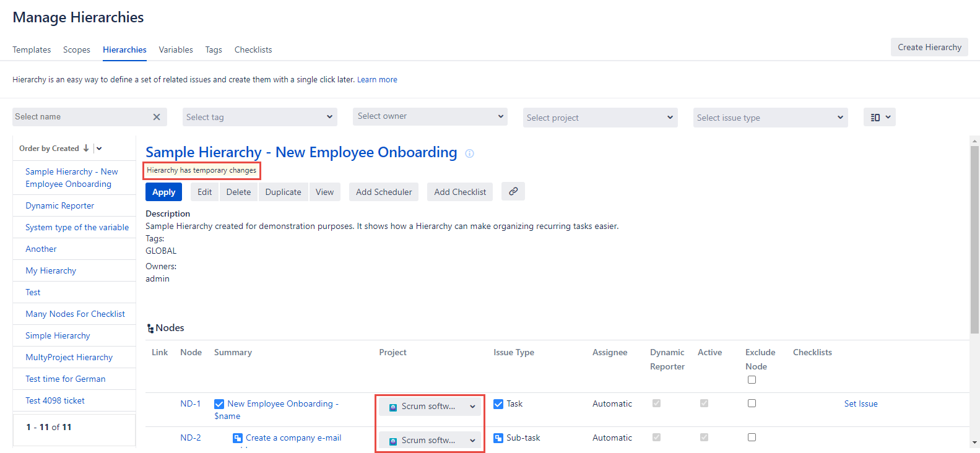Switch to the Templates tab
Image resolution: width=980 pixels, height=453 pixels.
click(32, 50)
